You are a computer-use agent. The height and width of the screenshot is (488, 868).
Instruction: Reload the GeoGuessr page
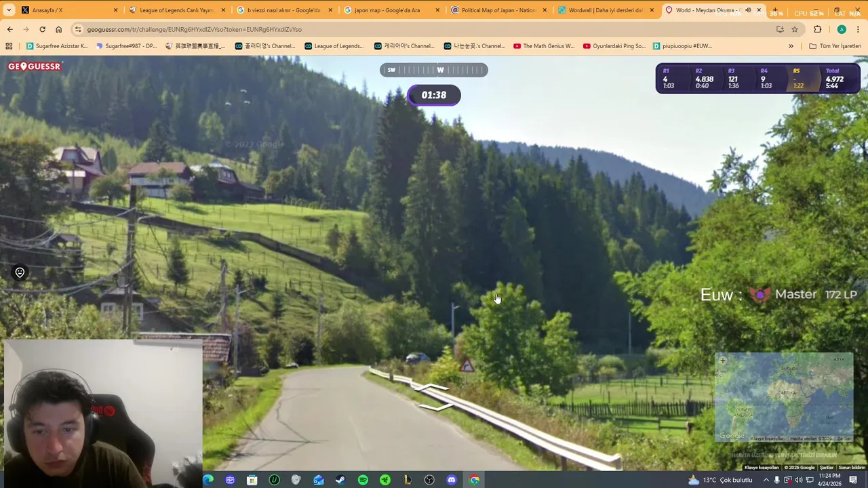point(42,29)
